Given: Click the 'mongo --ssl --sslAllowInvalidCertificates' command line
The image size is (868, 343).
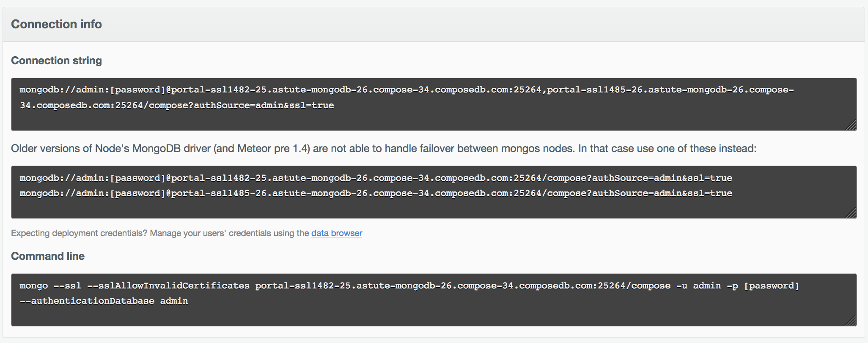Looking at the screenshot, I should (x=409, y=286).
